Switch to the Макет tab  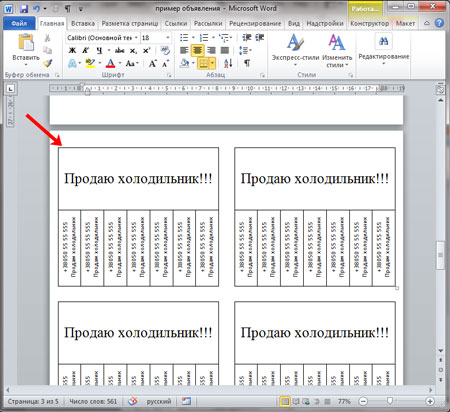405,23
